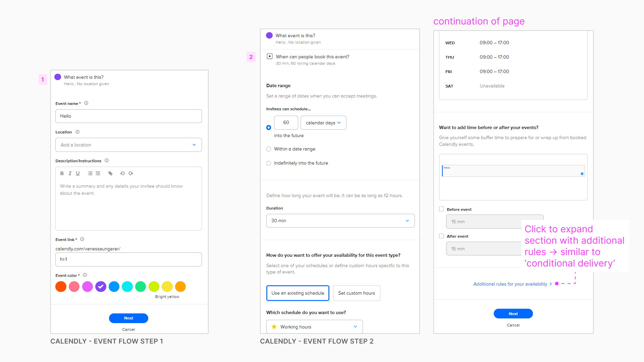Click the insert link icon
The image size is (644, 362).
point(110,173)
